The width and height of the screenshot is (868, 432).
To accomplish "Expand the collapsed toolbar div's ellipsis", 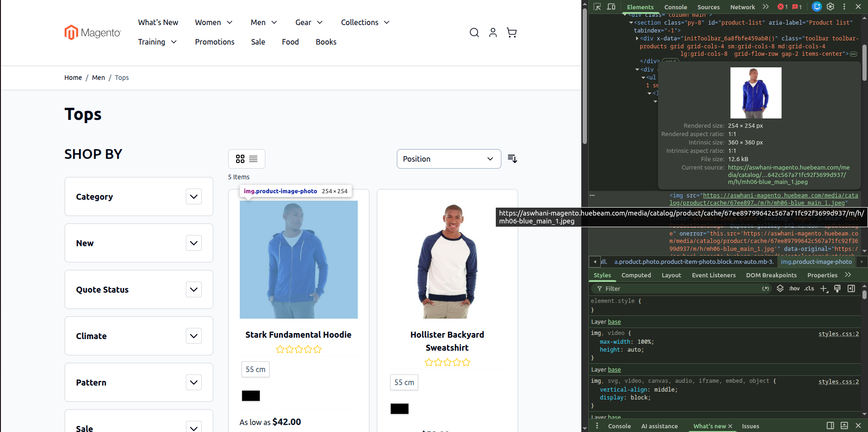I will pyautogui.click(x=854, y=54).
